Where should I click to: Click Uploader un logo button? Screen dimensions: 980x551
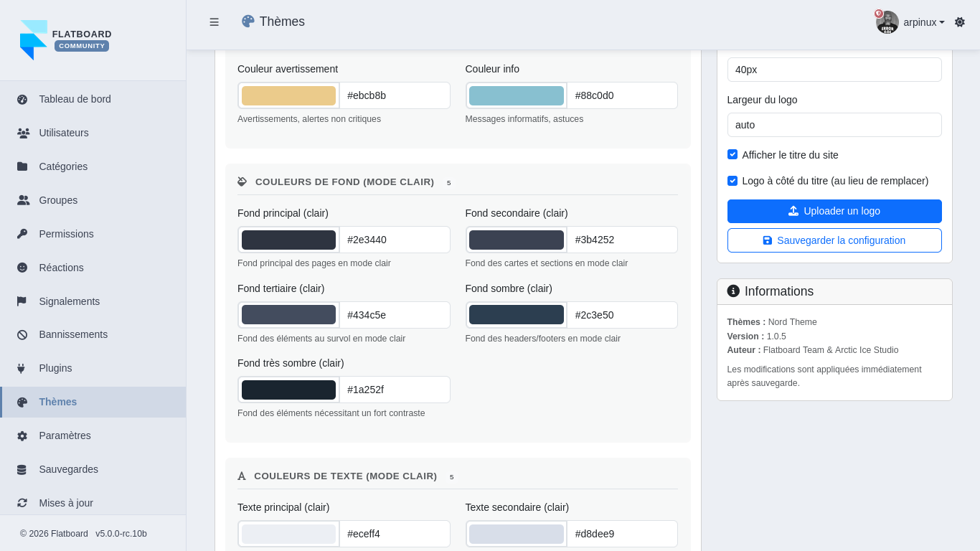coord(834,211)
